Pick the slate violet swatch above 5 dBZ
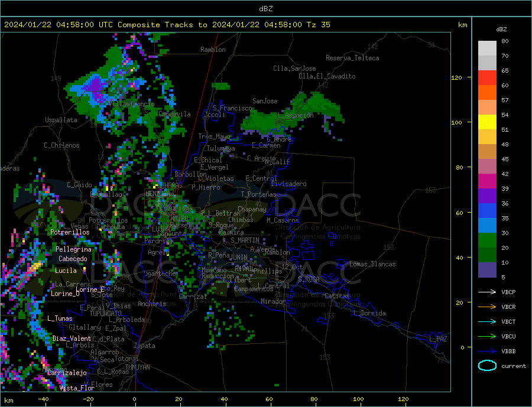532x407 pixels. click(487, 270)
